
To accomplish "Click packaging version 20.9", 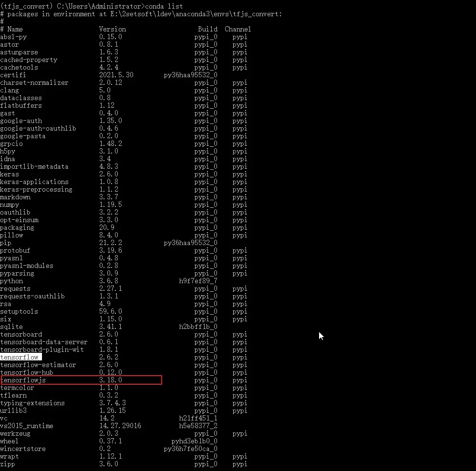I will coord(107,227).
